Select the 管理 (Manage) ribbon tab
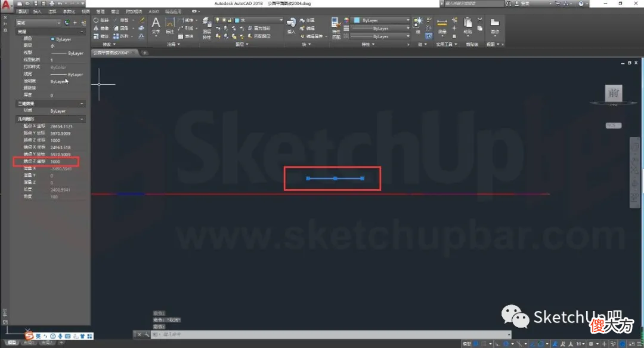The image size is (644, 348). click(x=100, y=11)
